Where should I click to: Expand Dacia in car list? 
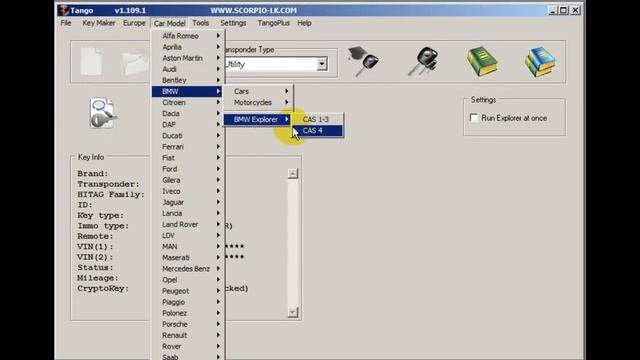click(x=188, y=113)
